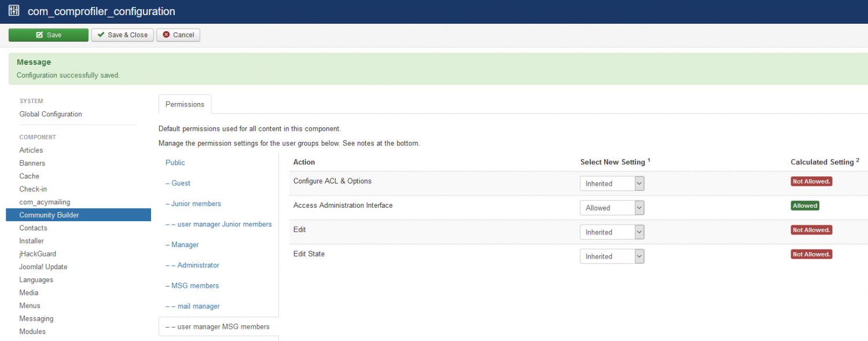Screen dimensions: 868x341
Task: Select Community Builder in component list
Action: pos(78,215)
